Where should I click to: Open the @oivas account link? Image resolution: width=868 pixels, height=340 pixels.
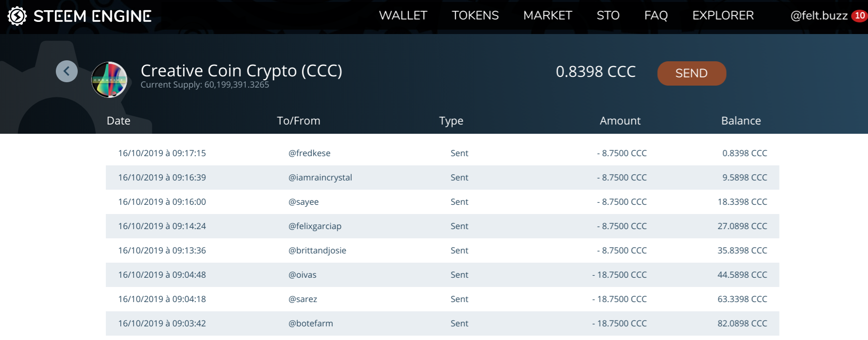click(302, 275)
